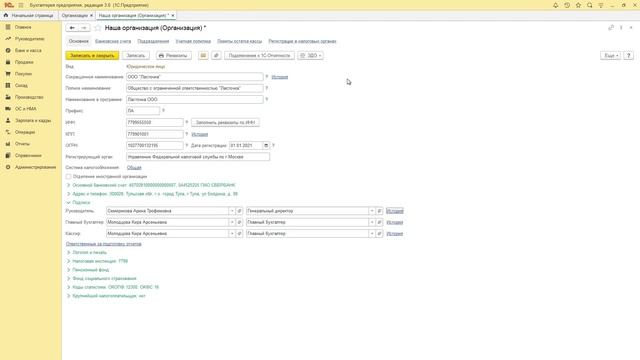
Task: Switch to Основное tab
Action: coord(78,41)
